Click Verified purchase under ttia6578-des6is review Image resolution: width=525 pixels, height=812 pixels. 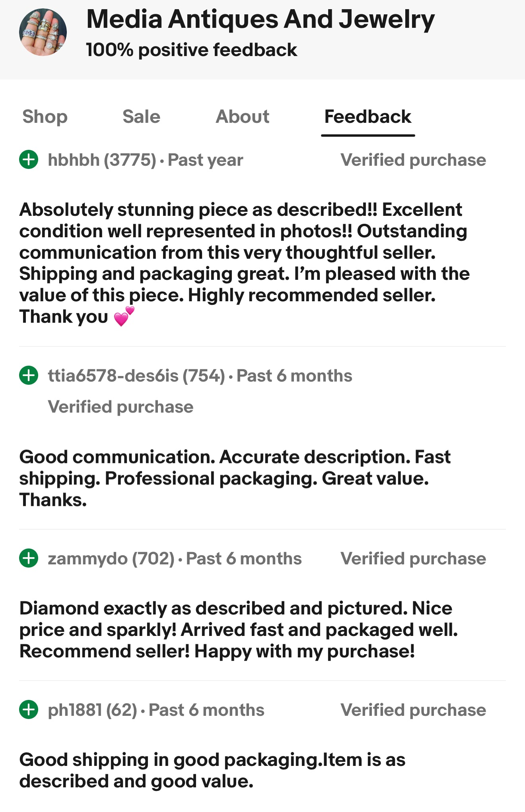coord(121,407)
